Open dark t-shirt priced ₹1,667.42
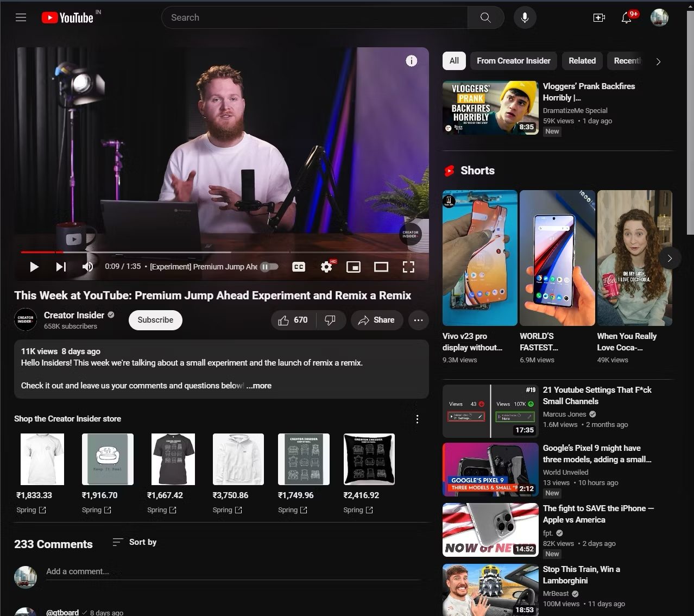694x616 pixels. click(173, 459)
